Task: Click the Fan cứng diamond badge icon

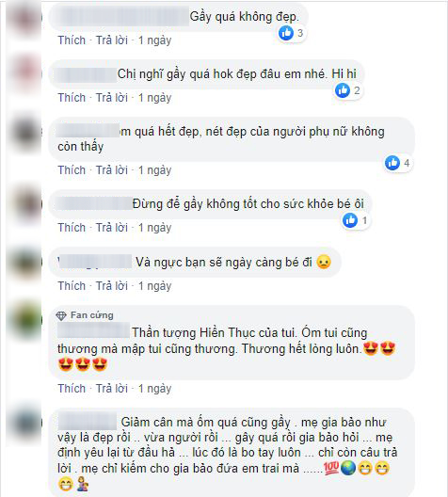Action: (x=61, y=315)
